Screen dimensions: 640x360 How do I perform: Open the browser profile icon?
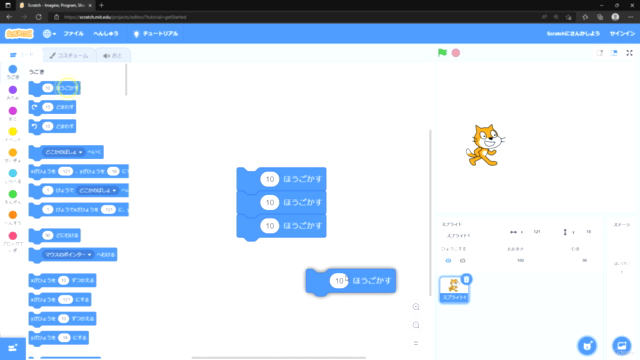point(615,17)
